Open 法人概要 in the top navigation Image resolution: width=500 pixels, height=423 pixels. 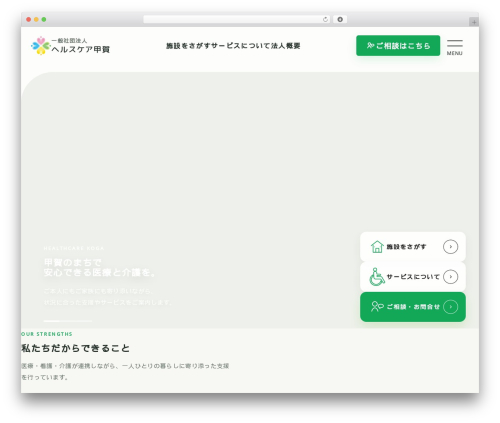(x=286, y=46)
